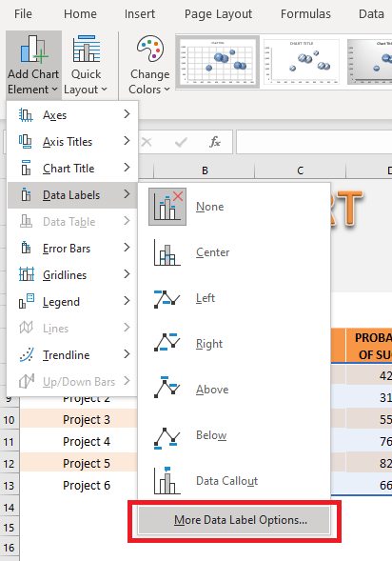Select the first bubble chart style thumbnail
This screenshot has height=561, width=392.
[x=218, y=62]
